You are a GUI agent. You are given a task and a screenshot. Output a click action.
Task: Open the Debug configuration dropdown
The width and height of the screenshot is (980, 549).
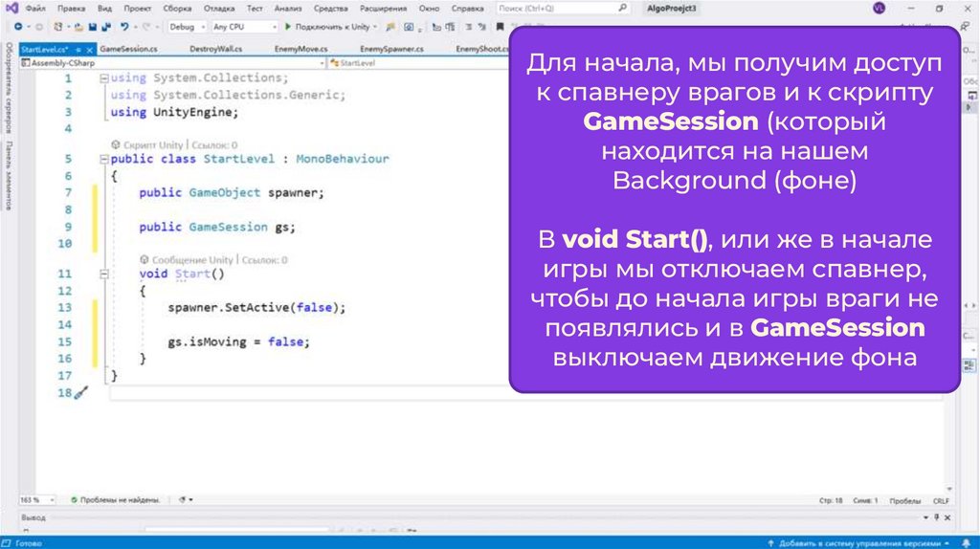coord(187,27)
